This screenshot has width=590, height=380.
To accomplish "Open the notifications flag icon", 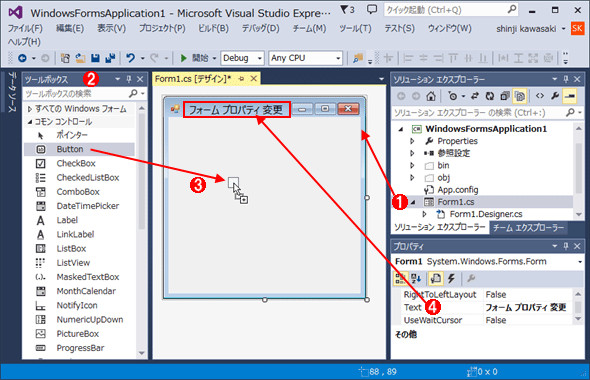I will (x=347, y=10).
